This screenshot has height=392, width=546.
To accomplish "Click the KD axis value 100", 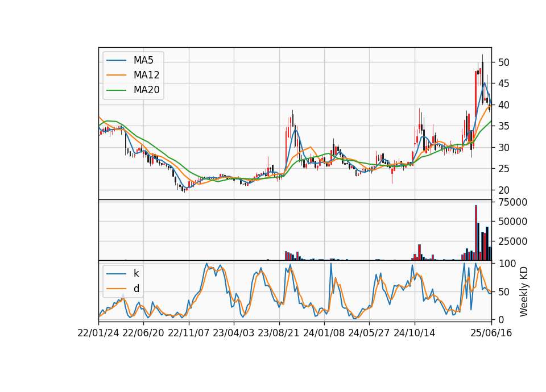I will 507,264.
